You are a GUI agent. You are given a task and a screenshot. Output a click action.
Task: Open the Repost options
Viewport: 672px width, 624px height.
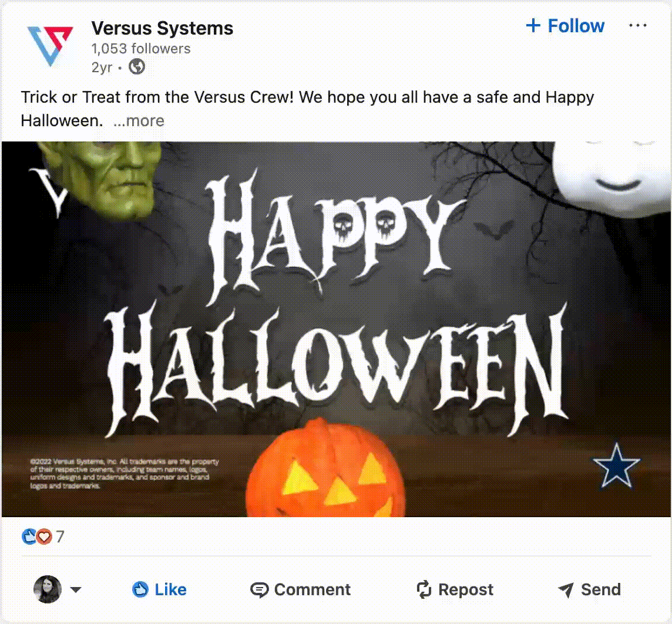pyautogui.click(x=455, y=590)
